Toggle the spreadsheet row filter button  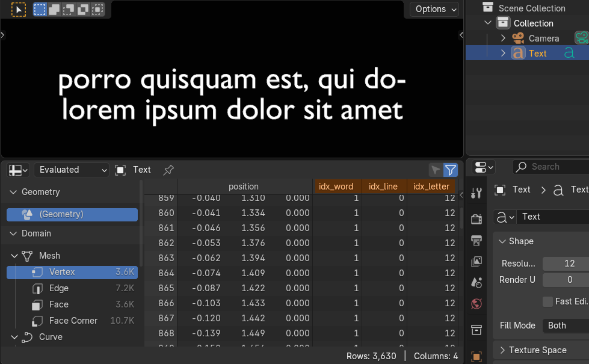tap(451, 170)
